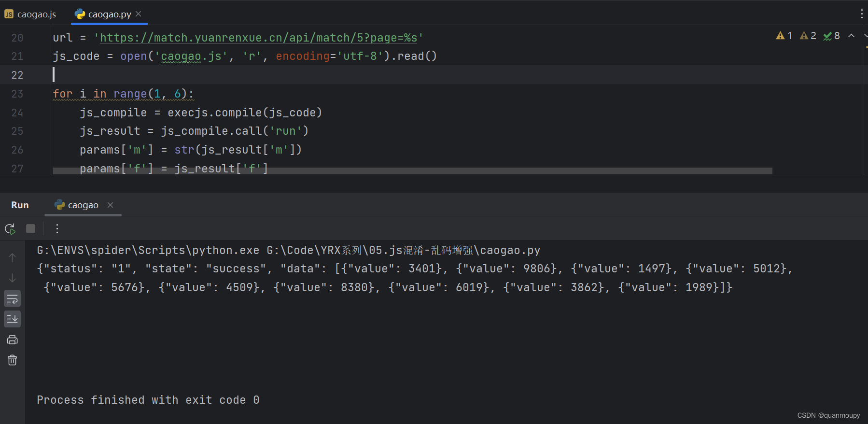
Task: Click the error warning indicator showing 1
Action: pos(784,36)
